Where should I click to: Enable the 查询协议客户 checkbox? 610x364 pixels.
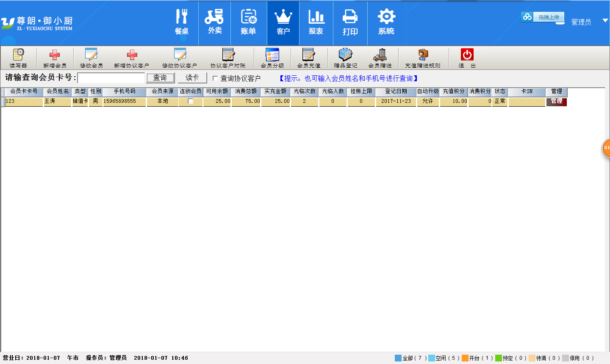coord(215,78)
